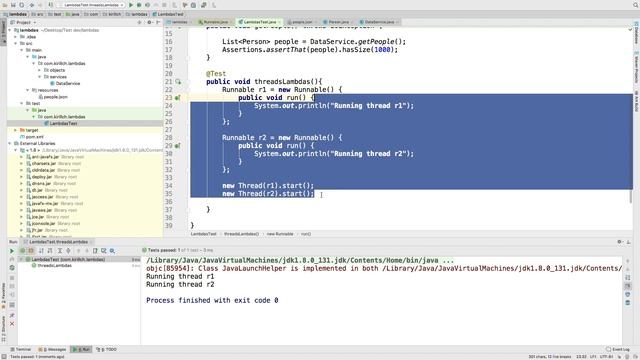Toggle show passed tests in Run toolbar
Image resolution: width=640 pixels, height=360 pixels.
point(22,251)
